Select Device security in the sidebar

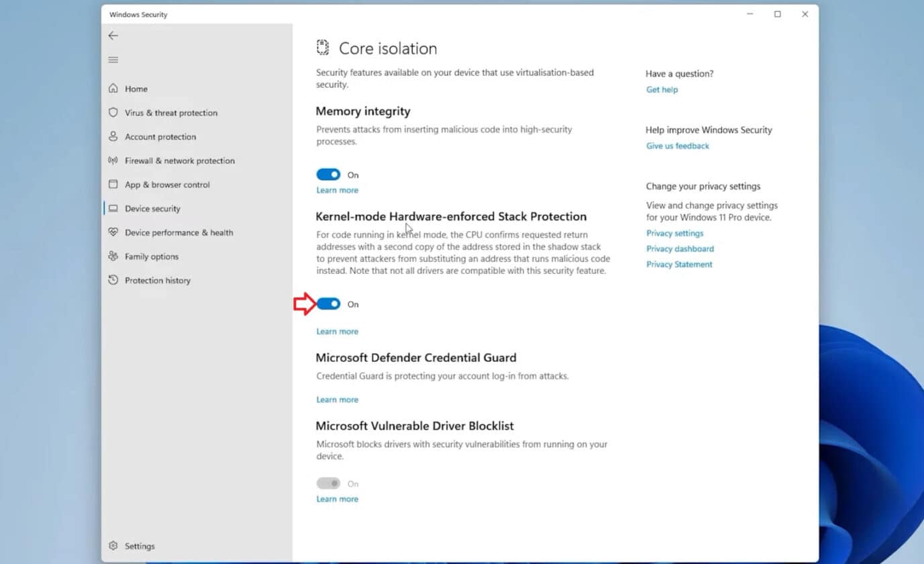152,209
